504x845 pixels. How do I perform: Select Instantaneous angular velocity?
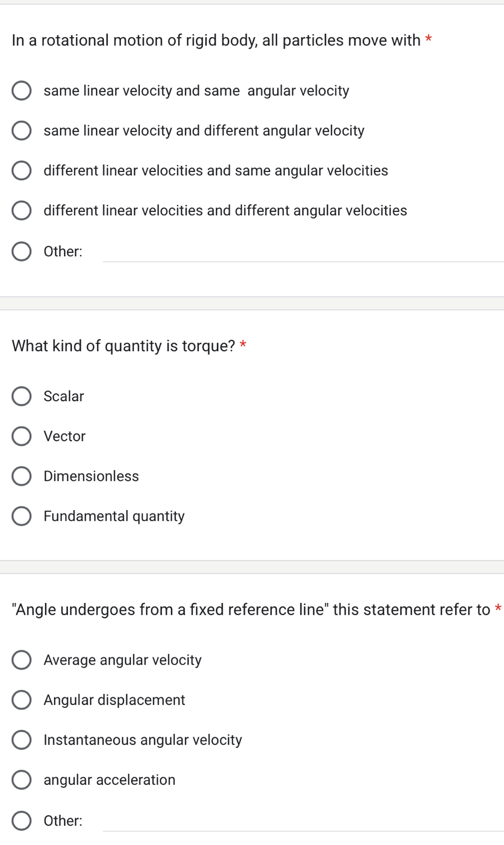pyautogui.click(x=21, y=740)
